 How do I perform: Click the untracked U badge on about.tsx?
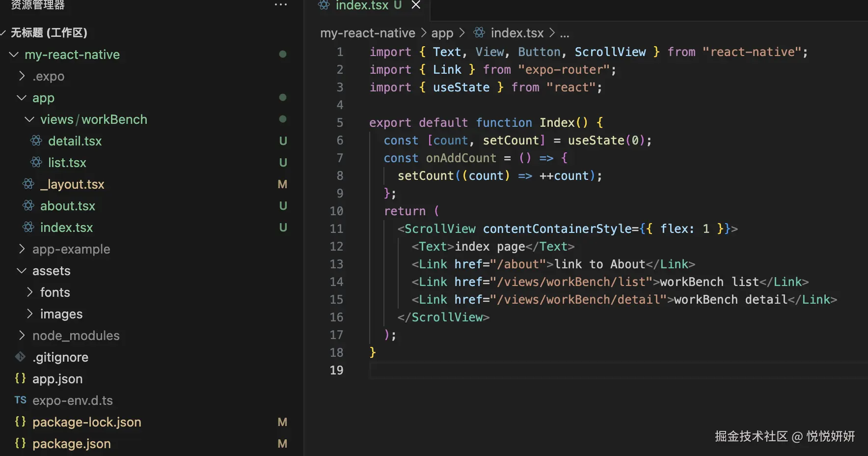(283, 206)
